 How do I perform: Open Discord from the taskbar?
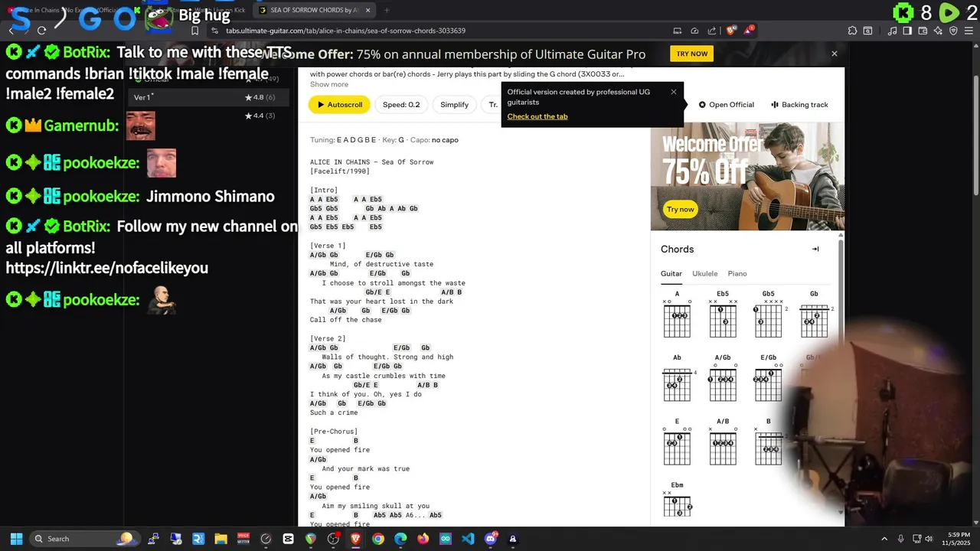[x=491, y=539]
